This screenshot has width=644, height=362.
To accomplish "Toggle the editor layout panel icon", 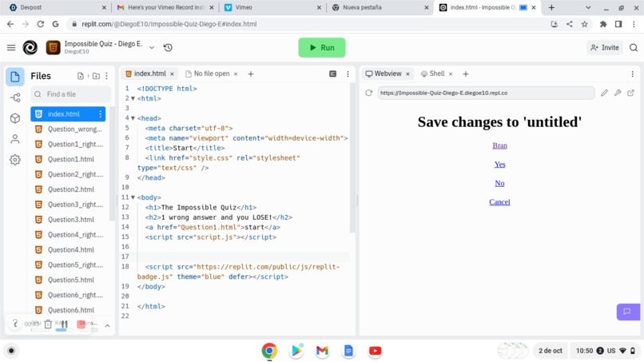I will pyautogui.click(x=332, y=74).
